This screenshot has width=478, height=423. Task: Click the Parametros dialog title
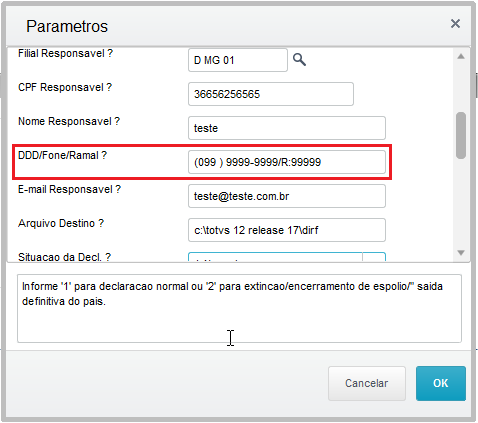coord(67,26)
